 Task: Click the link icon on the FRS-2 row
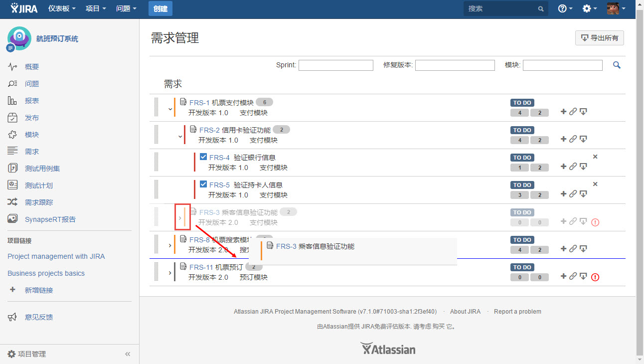pyautogui.click(x=573, y=139)
